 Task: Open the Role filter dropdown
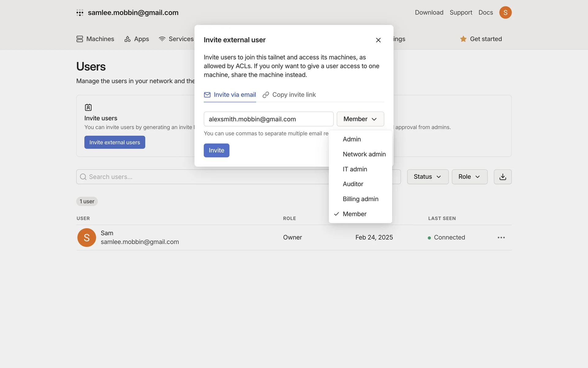pos(469,177)
